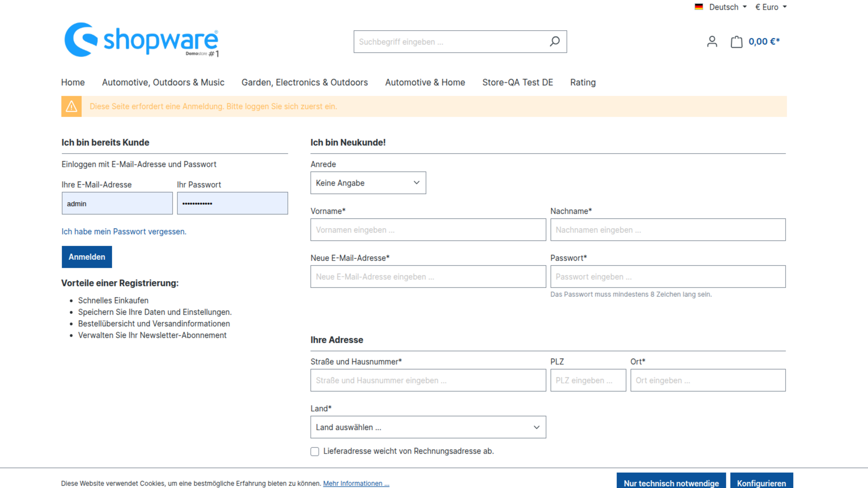Screen dimensions: 868x488
Task: Open Garden, Electronics & Outdoors category
Action: 305,82
